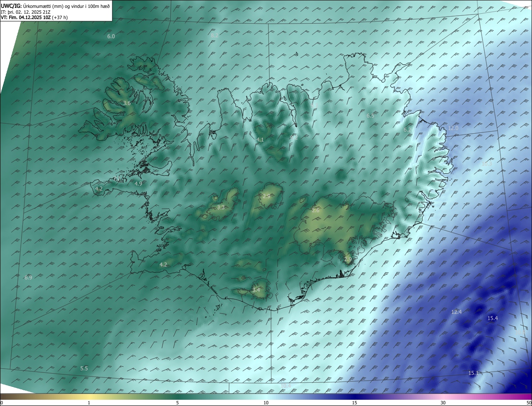Viewport: 532px width, 406px height.
Task: Click the 10.4 value above the color scale
Action: (286, 386)
